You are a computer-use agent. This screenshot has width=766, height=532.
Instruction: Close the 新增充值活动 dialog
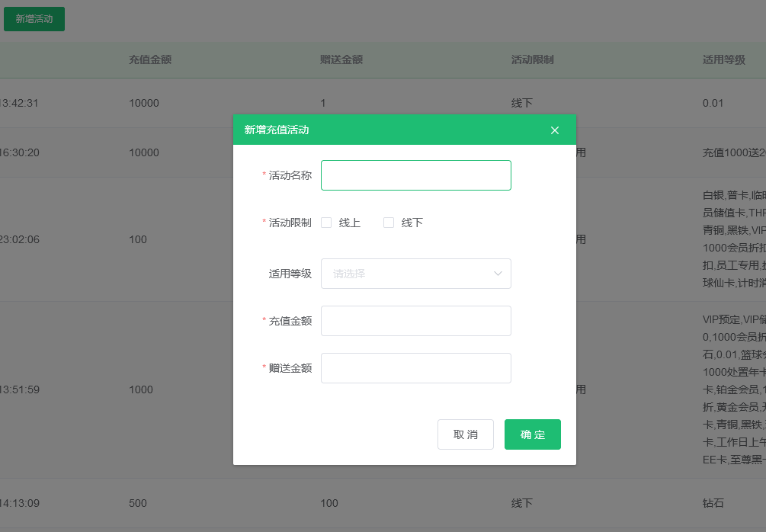[x=554, y=130]
